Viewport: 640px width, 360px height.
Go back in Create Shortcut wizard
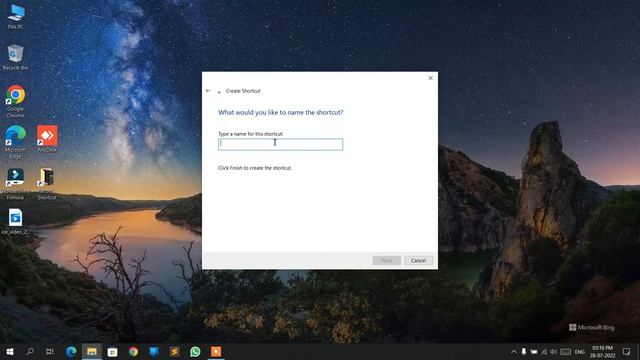pyautogui.click(x=209, y=91)
